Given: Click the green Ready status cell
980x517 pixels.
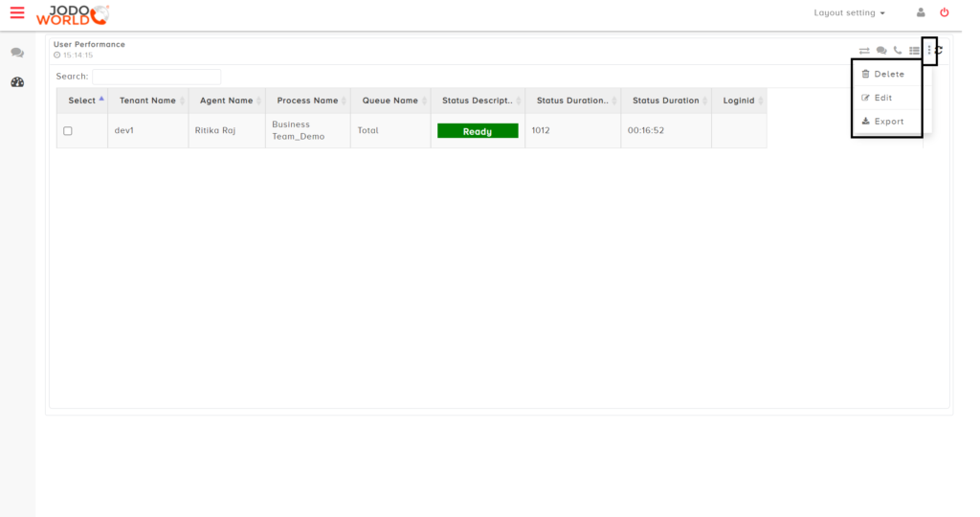Looking at the screenshot, I should (x=478, y=130).
